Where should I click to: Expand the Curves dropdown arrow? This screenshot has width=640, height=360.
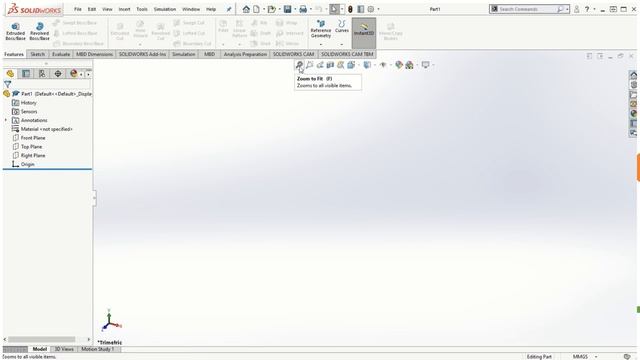[342, 44]
